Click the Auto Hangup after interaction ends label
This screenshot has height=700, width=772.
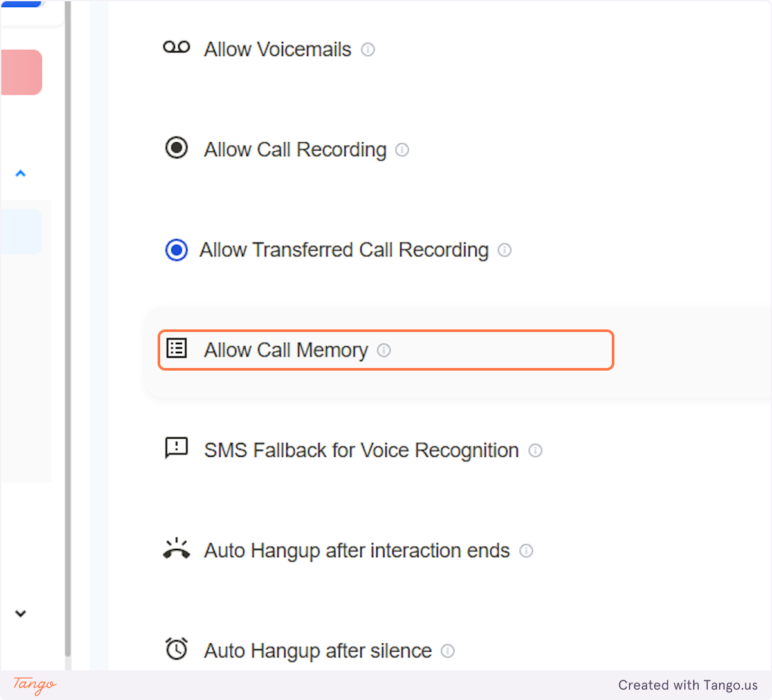pyautogui.click(x=356, y=551)
